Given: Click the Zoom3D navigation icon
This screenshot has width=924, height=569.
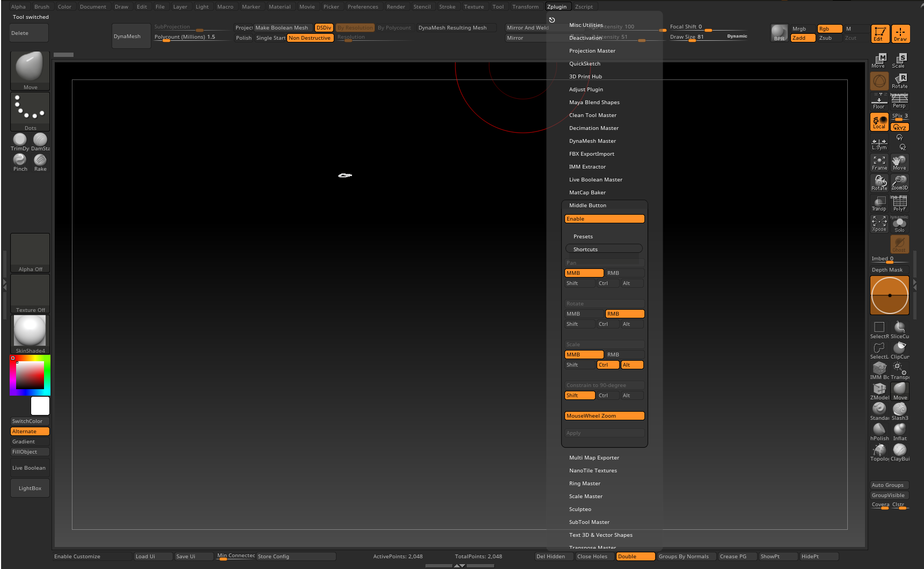Looking at the screenshot, I should click(x=900, y=183).
